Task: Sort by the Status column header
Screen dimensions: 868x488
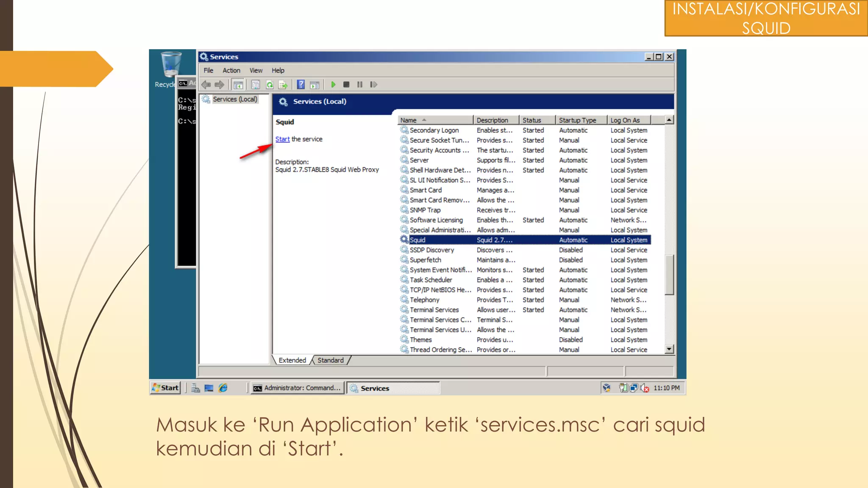Action: (x=537, y=120)
